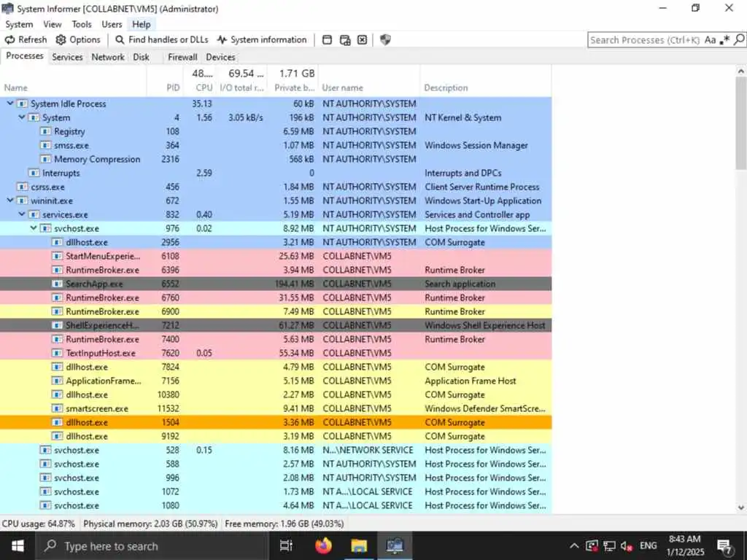Switch to the Network tab
This screenshot has width=747, height=560.
point(108,57)
